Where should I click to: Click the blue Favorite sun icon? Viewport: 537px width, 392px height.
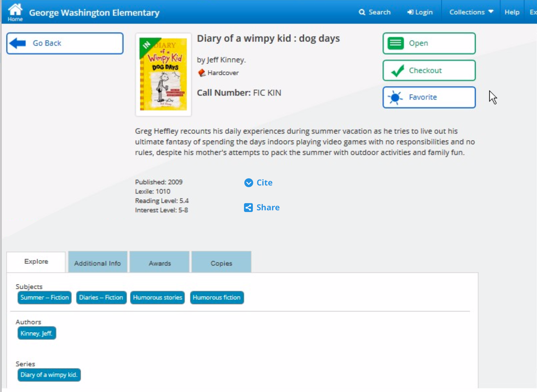(x=395, y=98)
